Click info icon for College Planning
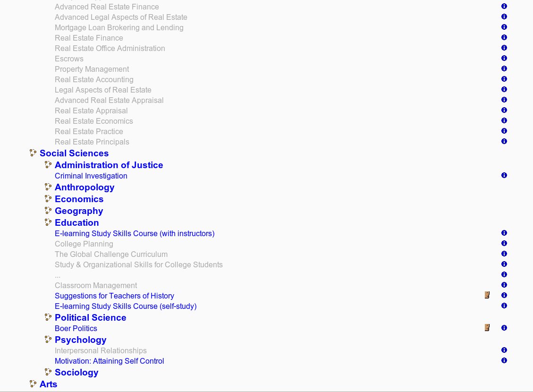The image size is (533, 392). click(504, 243)
